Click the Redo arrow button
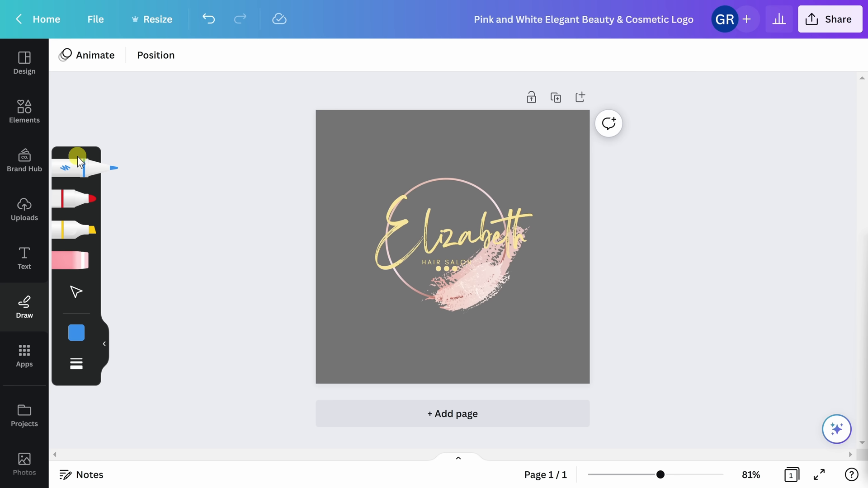Image resolution: width=868 pixels, height=488 pixels. pyautogui.click(x=240, y=19)
